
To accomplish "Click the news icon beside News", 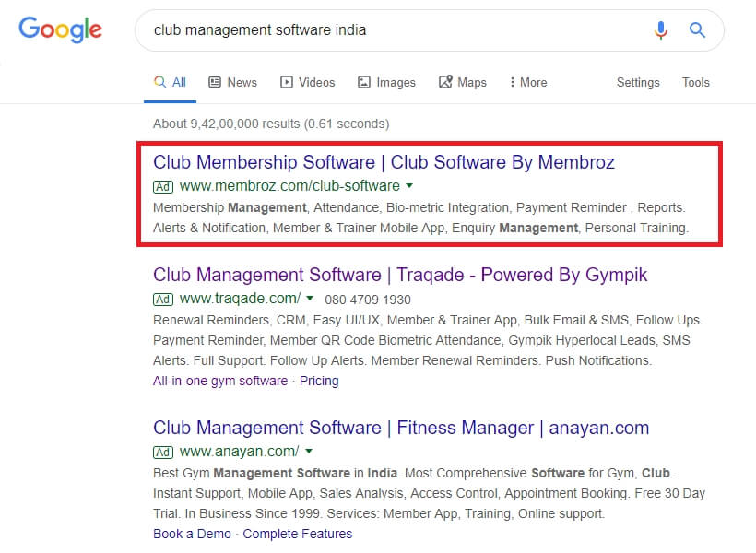I will pyautogui.click(x=215, y=82).
